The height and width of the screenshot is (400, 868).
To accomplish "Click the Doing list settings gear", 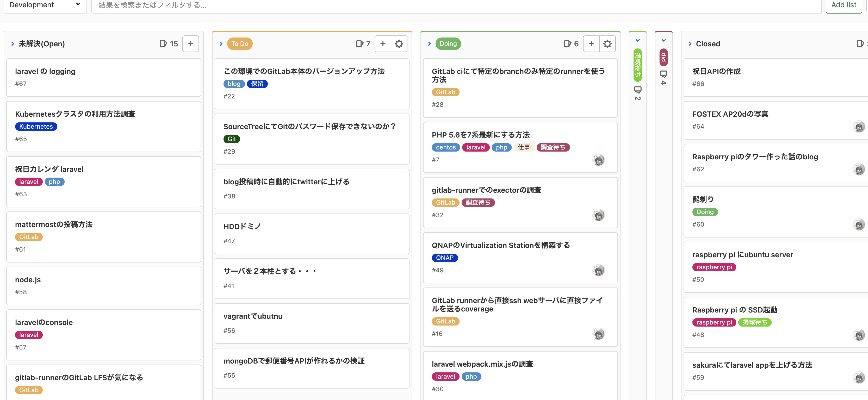I will (x=607, y=44).
